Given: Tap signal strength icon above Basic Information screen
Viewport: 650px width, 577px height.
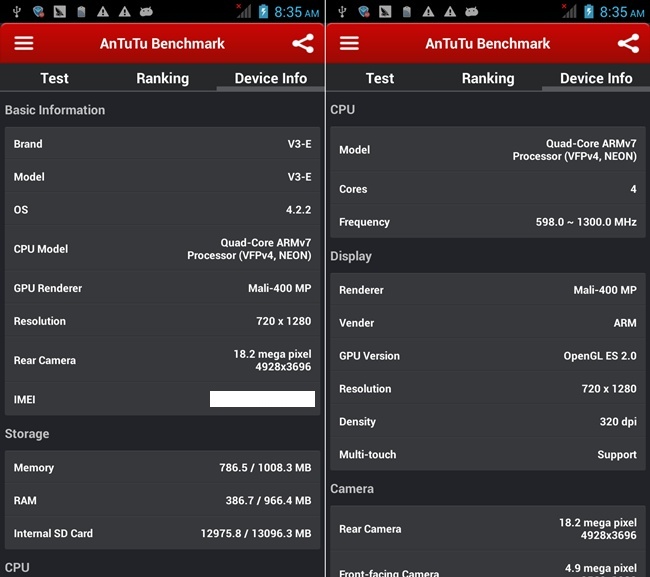Looking at the screenshot, I should [244, 11].
